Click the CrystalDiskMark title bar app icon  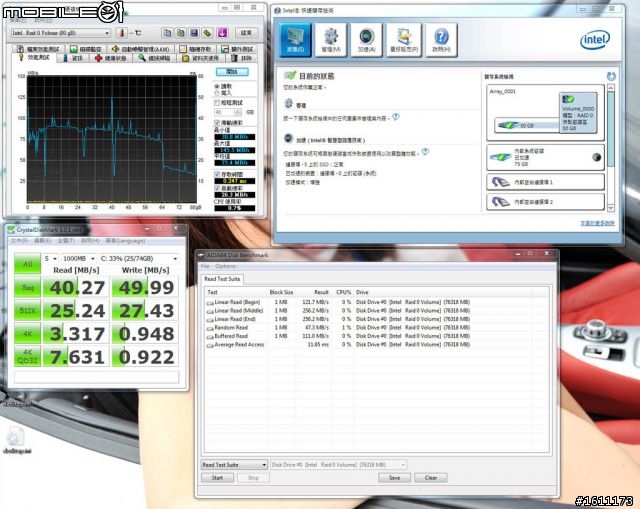coord(11,230)
